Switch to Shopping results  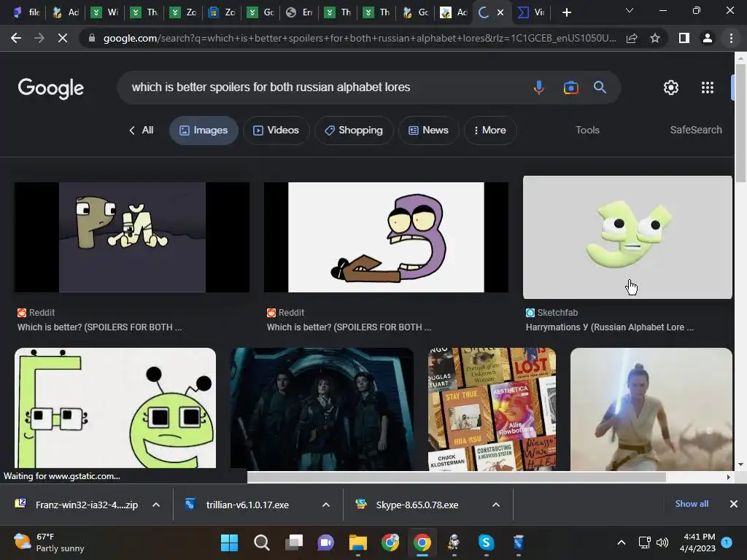[x=354, y=131]
